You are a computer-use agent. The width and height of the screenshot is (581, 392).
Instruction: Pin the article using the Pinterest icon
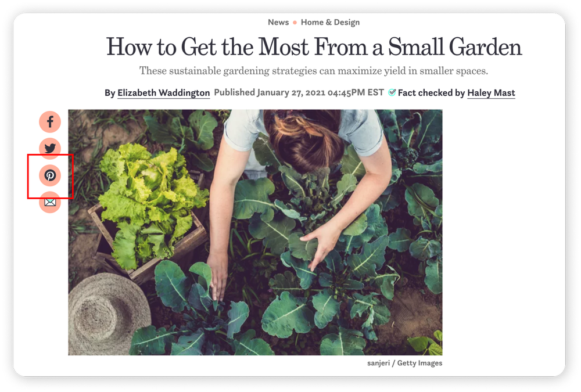click(50, 175)
